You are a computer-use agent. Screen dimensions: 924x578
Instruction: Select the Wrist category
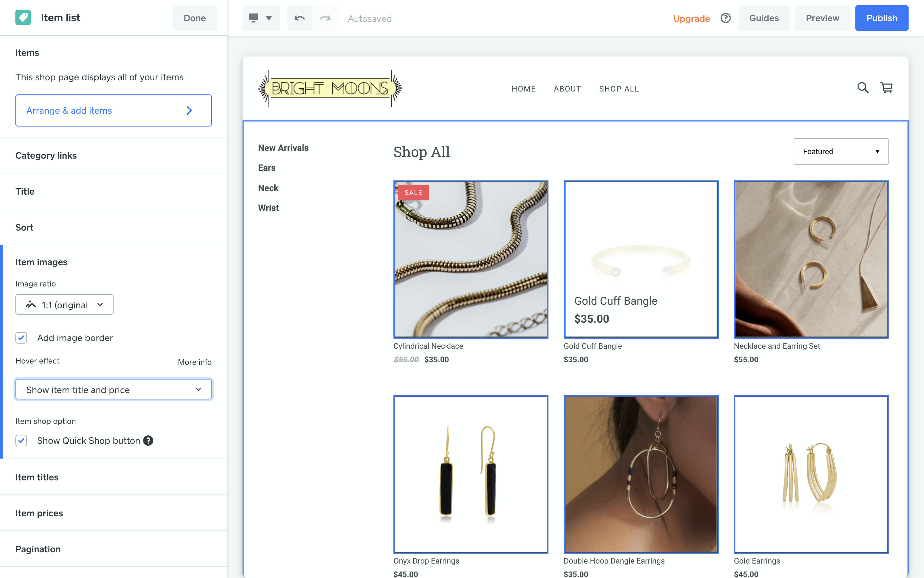click(269, 208)
